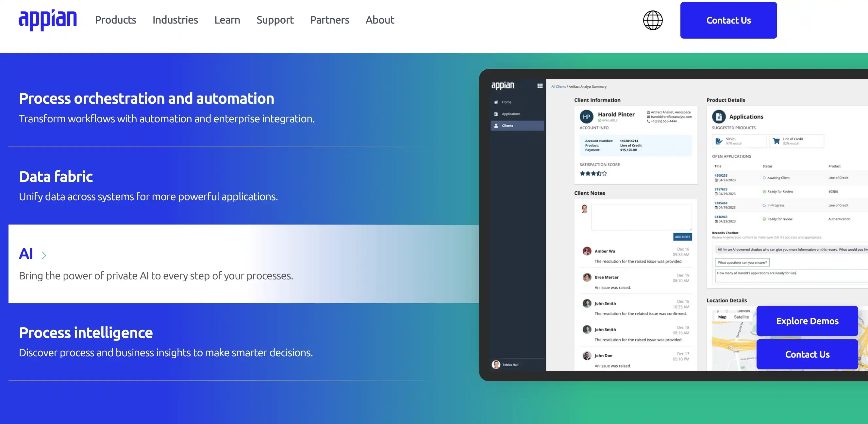This screenshot has height=424, width=868.
Task: Click Bree Mercer's avatar in notes
Action: tap(587, 277)
